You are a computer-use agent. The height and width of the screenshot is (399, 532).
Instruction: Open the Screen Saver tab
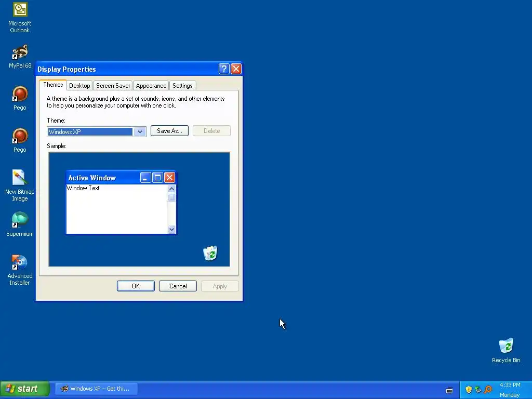tap(113, 86)
